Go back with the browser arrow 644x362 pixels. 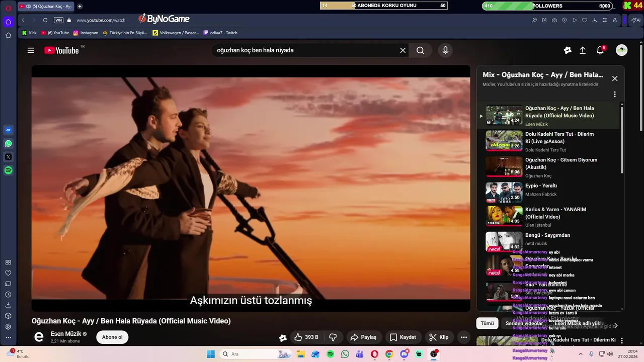(23, 20)
